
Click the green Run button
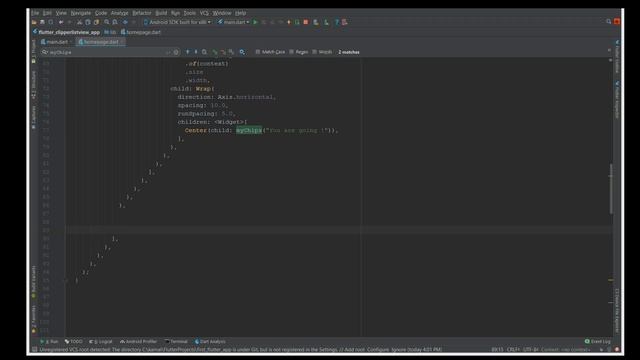(256, 22)
